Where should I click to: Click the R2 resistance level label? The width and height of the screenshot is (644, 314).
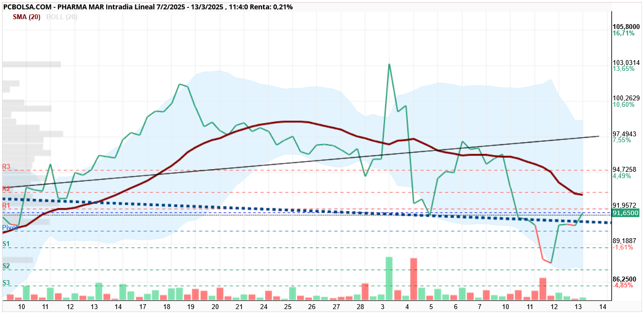6,188
